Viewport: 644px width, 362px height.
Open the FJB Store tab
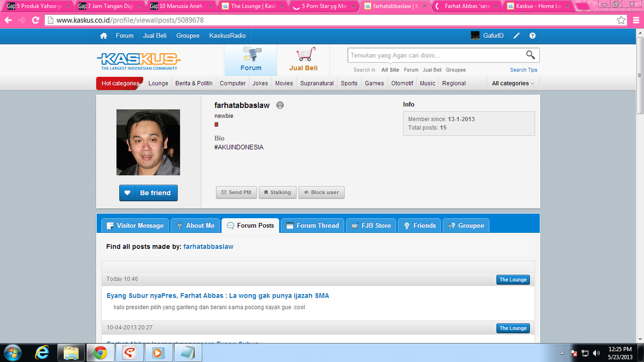click(x=371, y=225)
